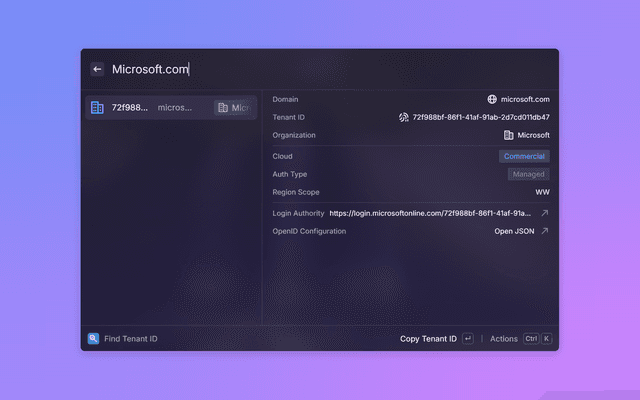Open the login.microsoftonline.com authority link
This screenshot has height=400, width=640.
click(x=430, y=213)
